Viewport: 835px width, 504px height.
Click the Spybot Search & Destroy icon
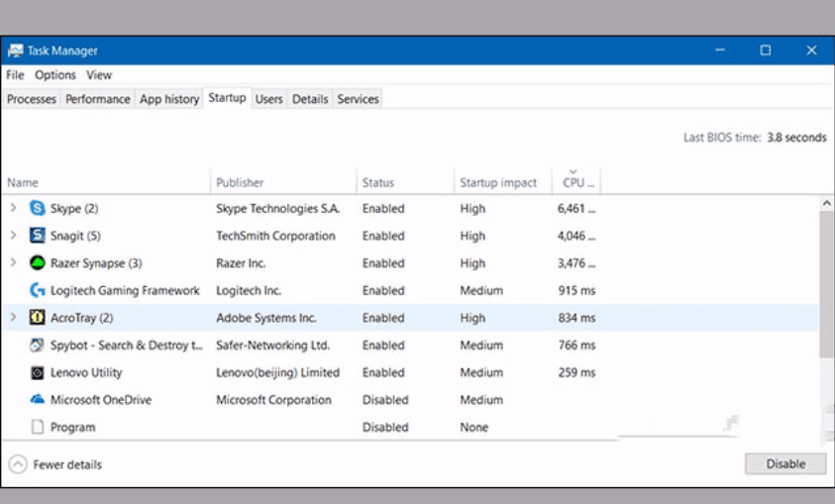38,345
